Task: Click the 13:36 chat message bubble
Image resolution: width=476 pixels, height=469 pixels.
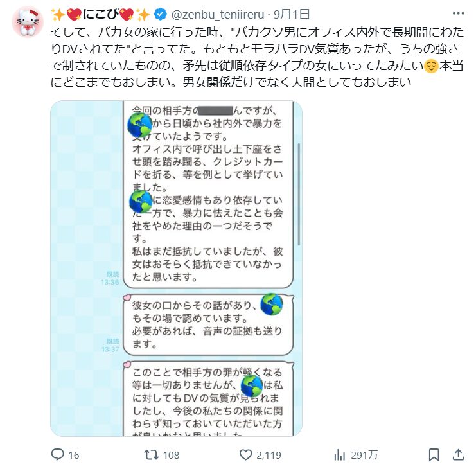Action: click(208, 194)
